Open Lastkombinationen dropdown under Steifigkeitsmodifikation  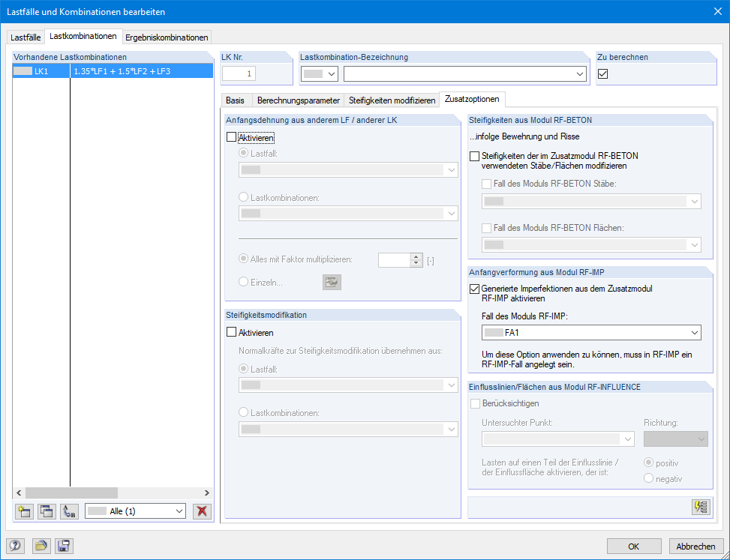click(x=348, y=430)
